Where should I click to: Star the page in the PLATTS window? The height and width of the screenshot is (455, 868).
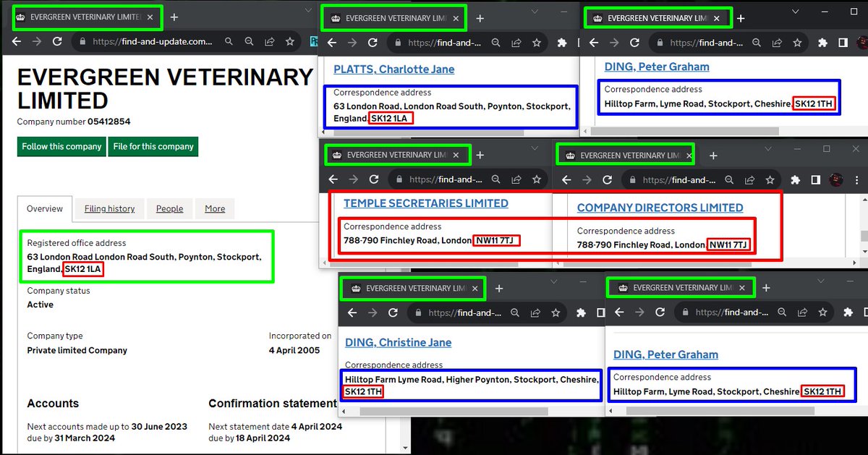[537, 43]
